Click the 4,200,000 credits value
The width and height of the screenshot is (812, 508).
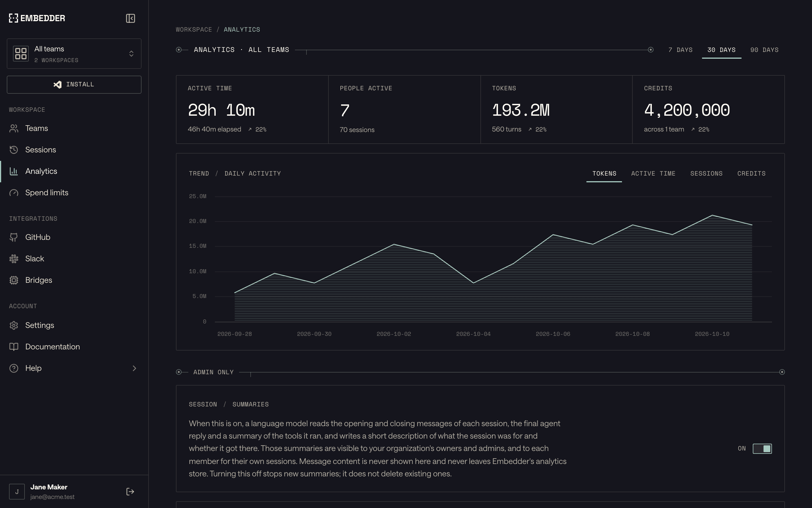(687, 110)
